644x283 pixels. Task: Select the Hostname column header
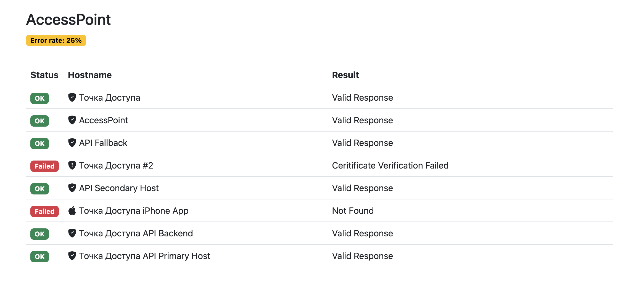(90, 75)
